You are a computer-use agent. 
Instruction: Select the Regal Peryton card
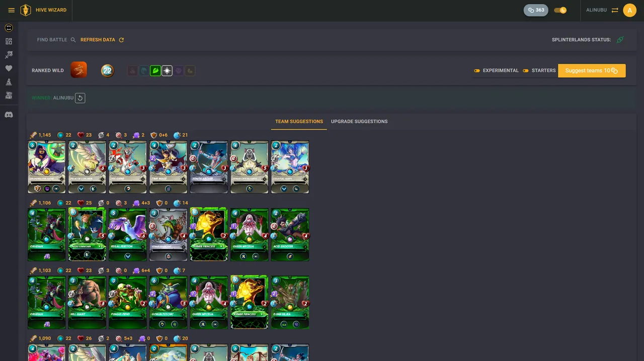click(x=128, y=235)
